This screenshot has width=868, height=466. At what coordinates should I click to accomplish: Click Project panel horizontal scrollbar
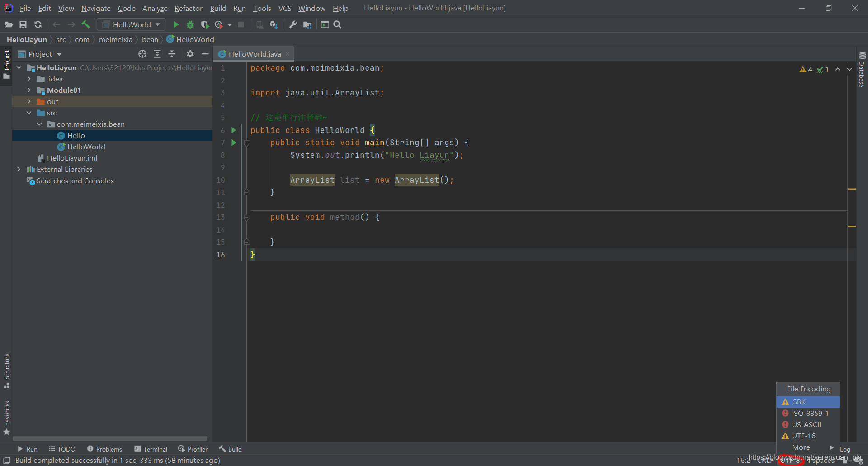pyautogui.click(x=110, y=438)
